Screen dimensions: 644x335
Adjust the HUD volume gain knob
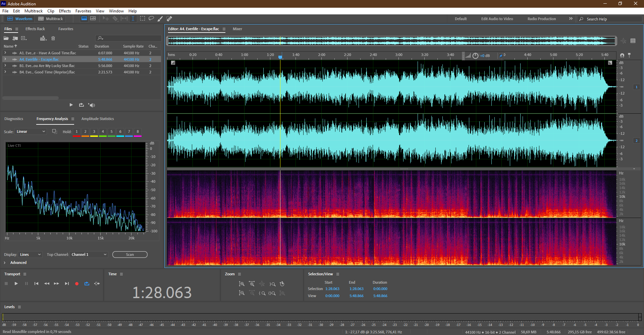[x=475, y=56]
